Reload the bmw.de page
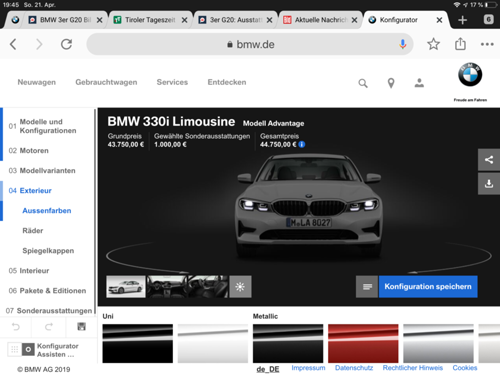 coord(66,44)
